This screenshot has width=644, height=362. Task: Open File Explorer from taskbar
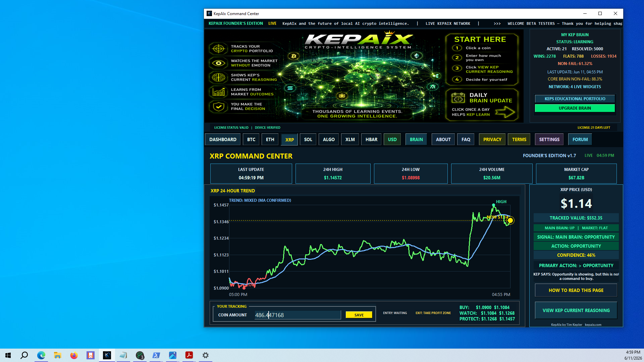coord(57,355)
